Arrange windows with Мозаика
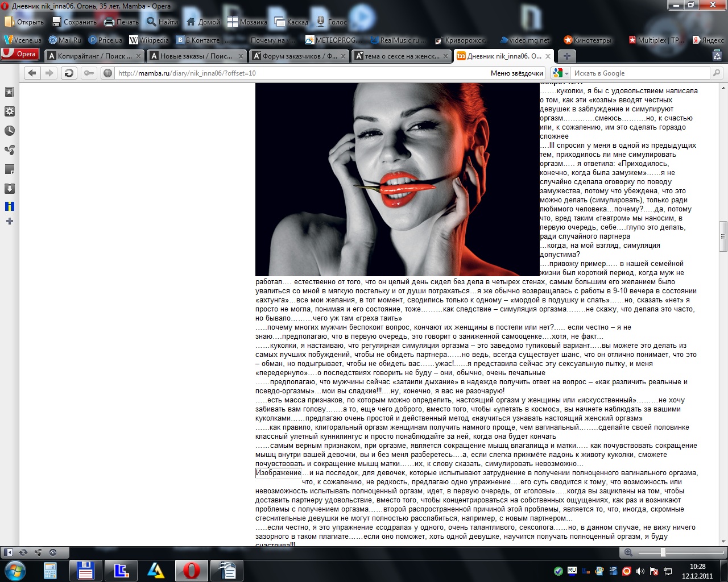 click(x=247, y=22)
